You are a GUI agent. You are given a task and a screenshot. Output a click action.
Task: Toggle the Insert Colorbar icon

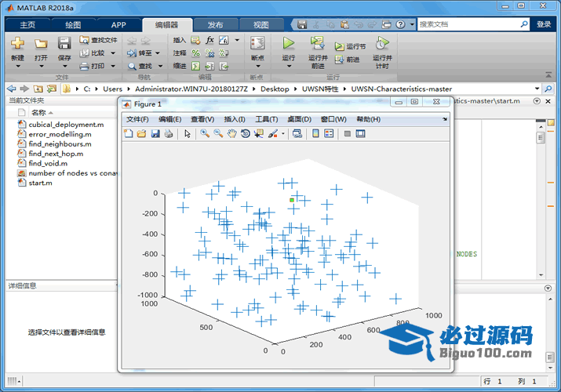[315, 133]
